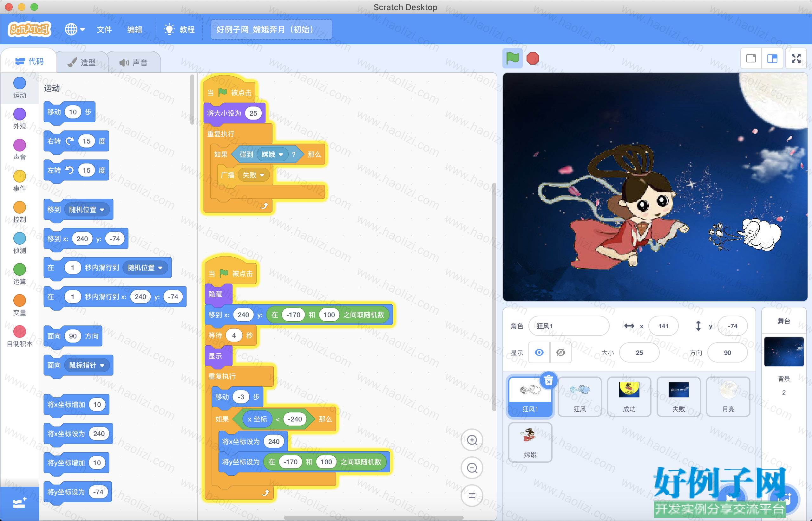Click value 4 in 等待 秒 block
The width and height of the screenshot is (812, 521).
[234, 335]
